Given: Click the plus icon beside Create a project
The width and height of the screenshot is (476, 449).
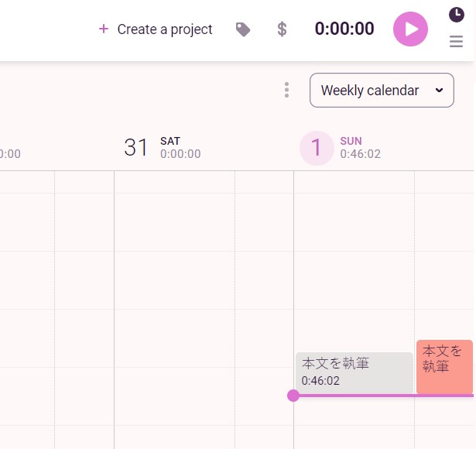Looking at the screenshot, I should 104,29.
